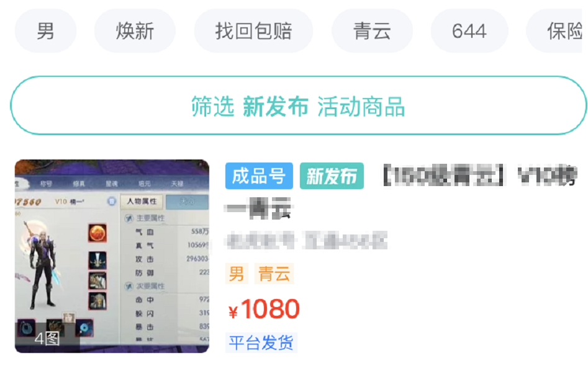Click the 人物属性 tab in the screenshot
Screen dimensions: 588x366
tap(142, 202)
